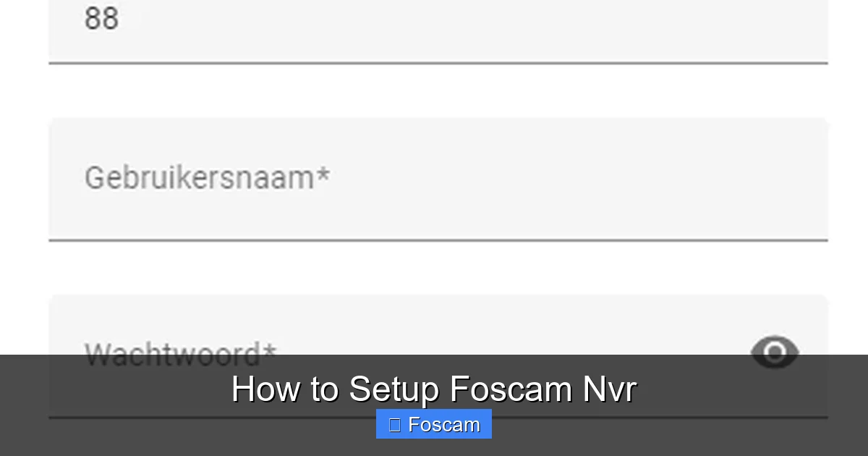Click the blue Foscam link
The height and width of the screenshot is (456, 868).
434,424
